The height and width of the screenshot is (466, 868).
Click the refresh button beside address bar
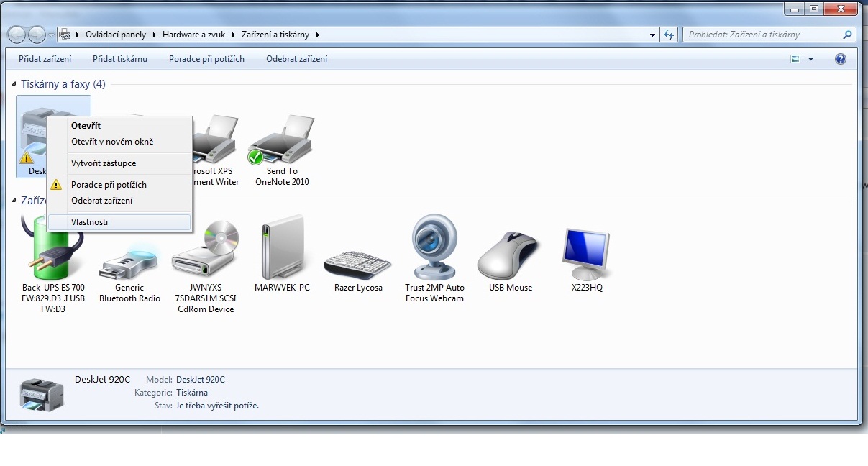pyautogui.click(x=670, y=35)
